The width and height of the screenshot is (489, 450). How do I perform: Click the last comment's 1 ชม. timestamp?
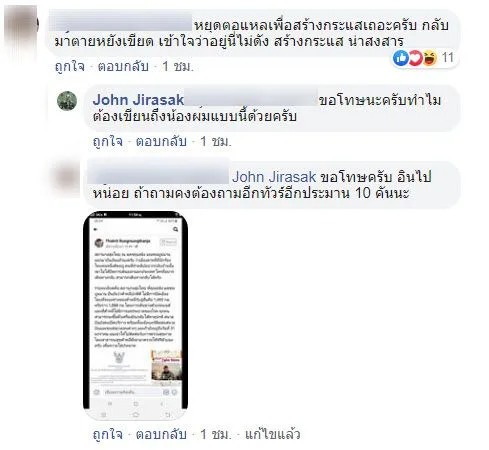tap(215, 434)
